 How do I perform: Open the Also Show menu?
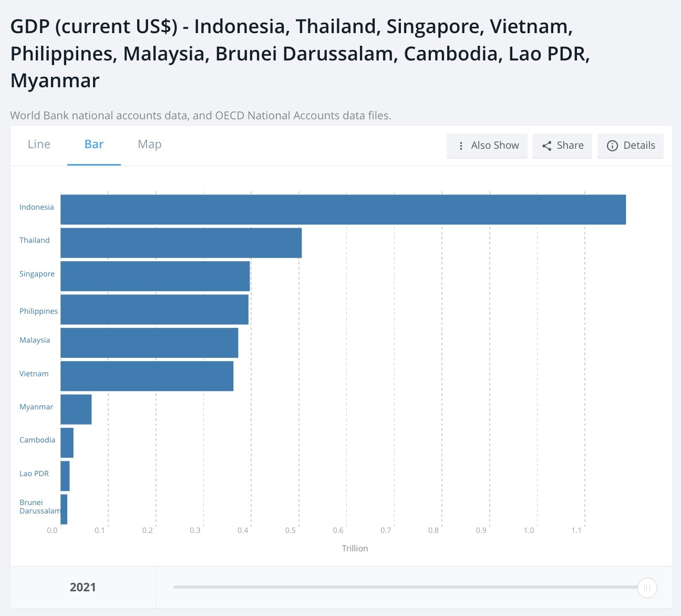[x=487, y=146]
